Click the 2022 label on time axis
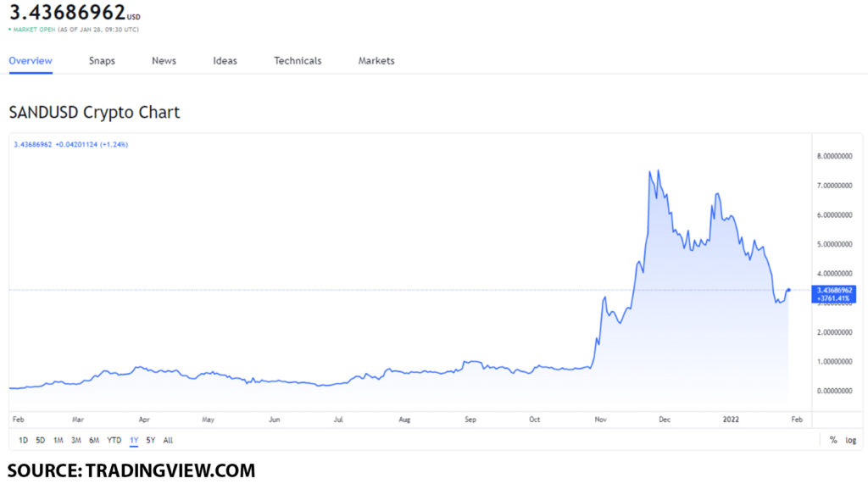The height and width of the screenshot is (484, 868). coord(731,420)
